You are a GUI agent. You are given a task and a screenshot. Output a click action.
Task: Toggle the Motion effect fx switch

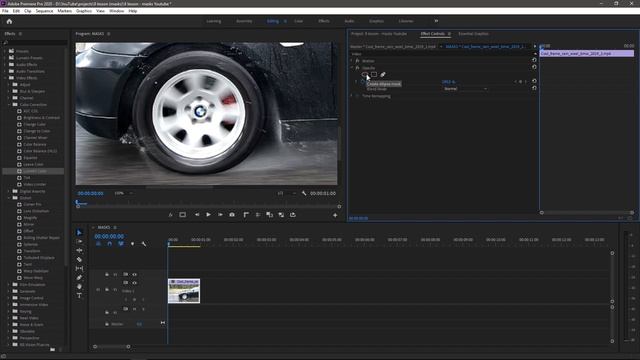click(x=358, y=61)
